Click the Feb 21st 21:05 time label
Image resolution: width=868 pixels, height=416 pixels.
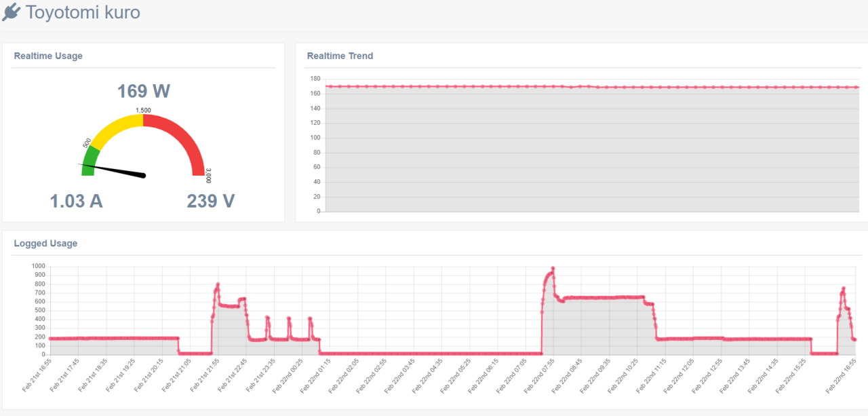click(x=178, y=375)
